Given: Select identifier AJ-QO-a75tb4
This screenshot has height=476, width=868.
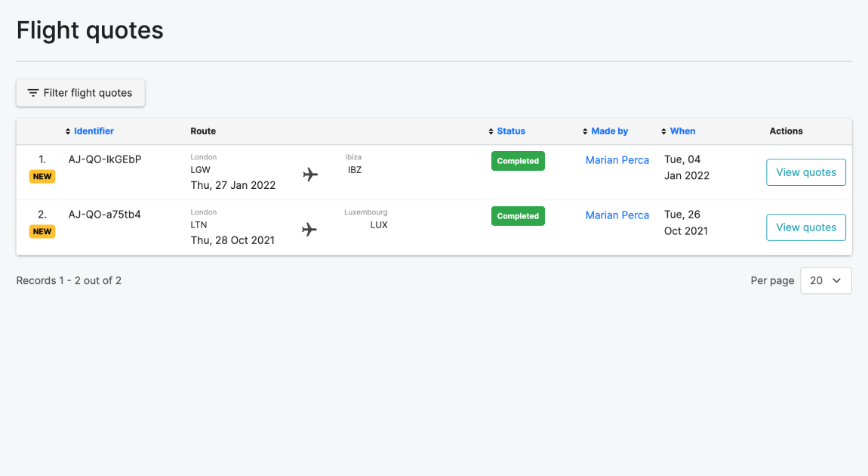Looking at the screenshot, I should [x=105, y=215].
